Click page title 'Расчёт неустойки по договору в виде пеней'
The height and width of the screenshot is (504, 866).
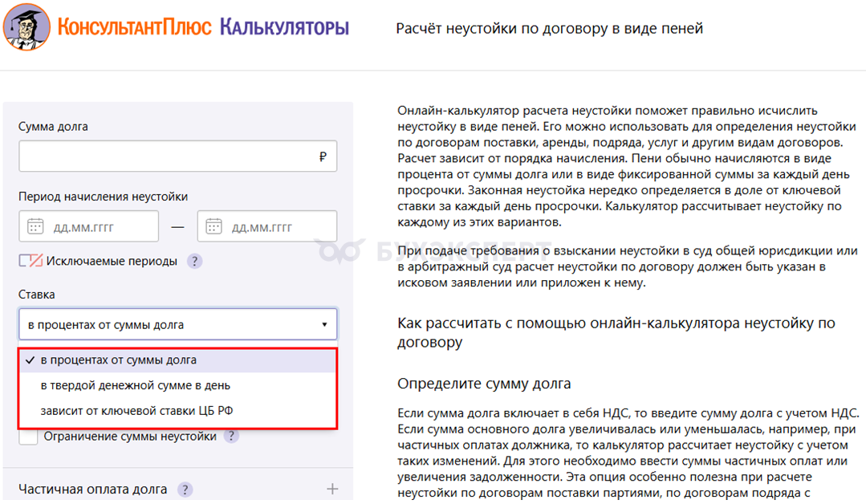550,28
